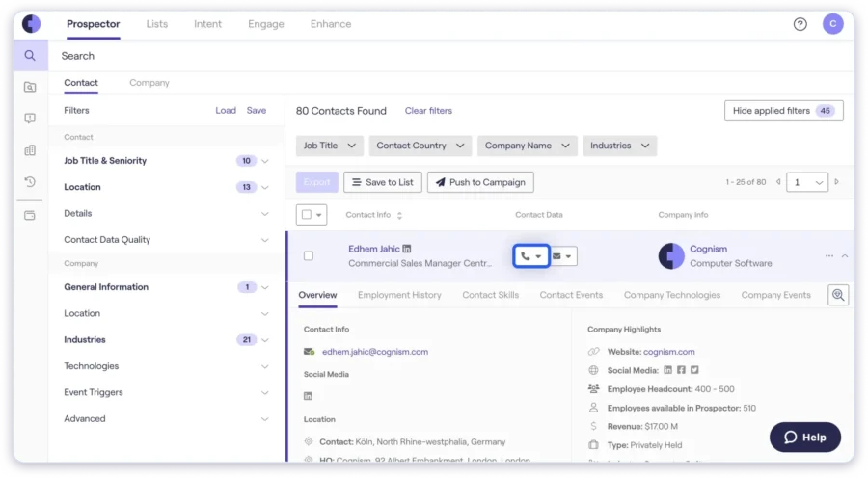Open the history icon in left sidebar

pos(30,181)
